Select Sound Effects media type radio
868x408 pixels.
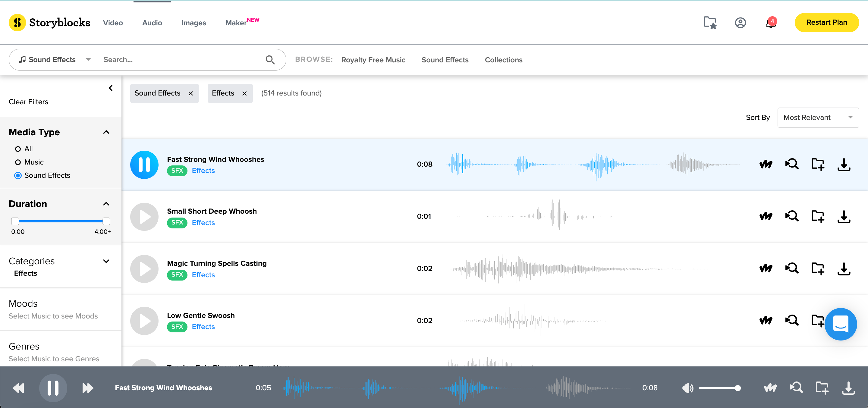(18, 176)
